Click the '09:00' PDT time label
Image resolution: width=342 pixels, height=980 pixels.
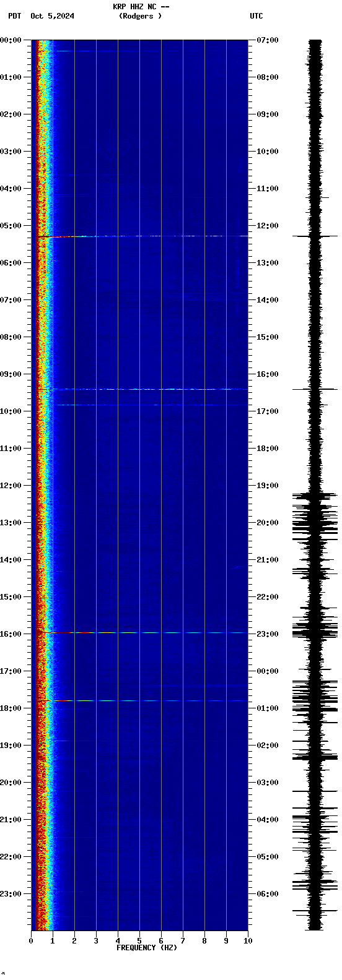[11, 374]
